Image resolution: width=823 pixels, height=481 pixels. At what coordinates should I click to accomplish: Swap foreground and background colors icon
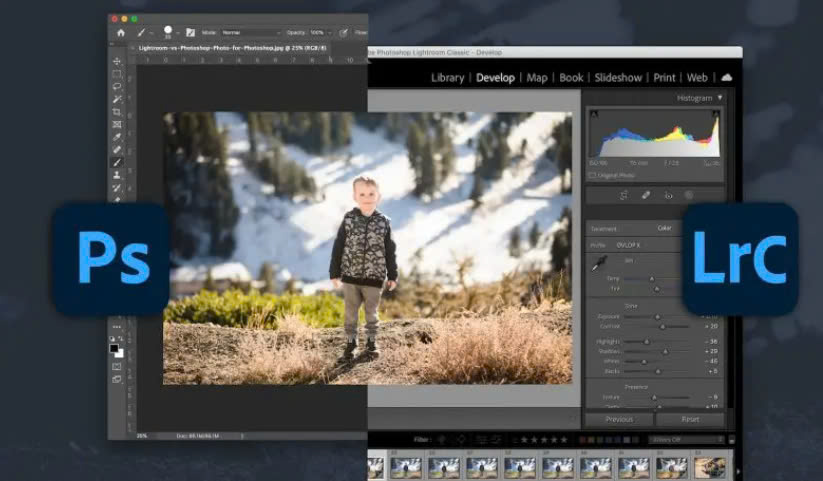[121, 339]
